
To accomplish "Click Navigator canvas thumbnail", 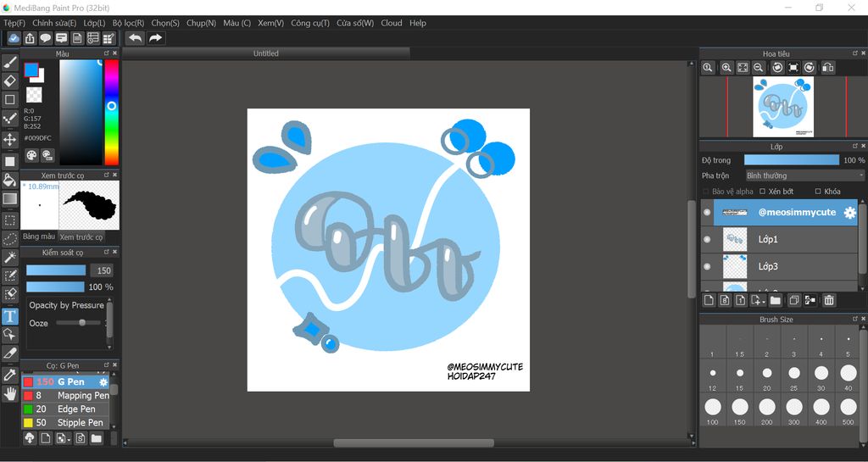I will coord(782,107).
